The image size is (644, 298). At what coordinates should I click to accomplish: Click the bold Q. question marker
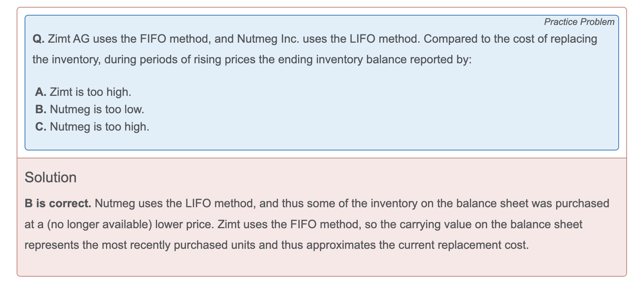(x=38, y=39)
